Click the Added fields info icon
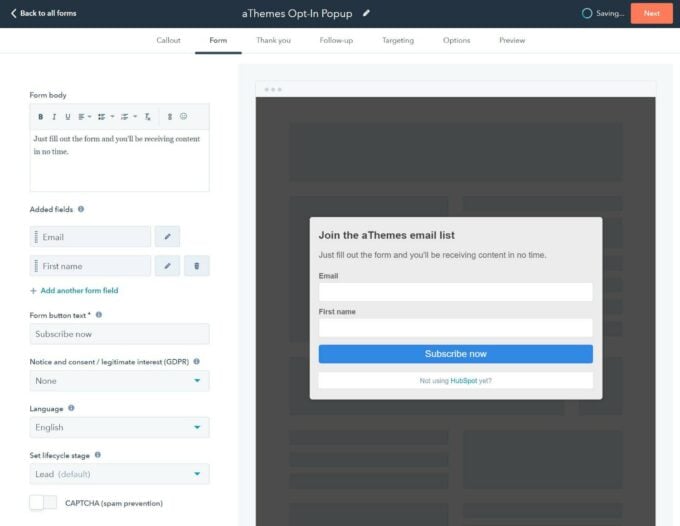Viewport: 680px width, 526px height. (81, 209)
